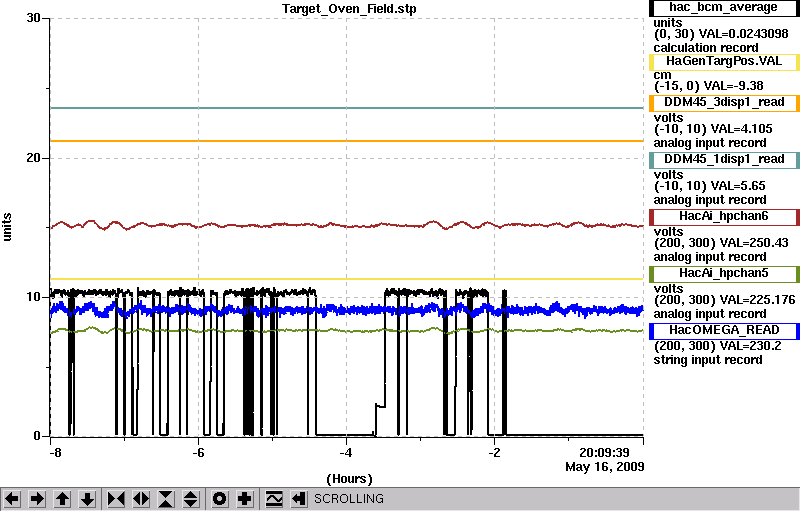Pan the plot left with arrow button
The image size is (800, 511).
12,499
